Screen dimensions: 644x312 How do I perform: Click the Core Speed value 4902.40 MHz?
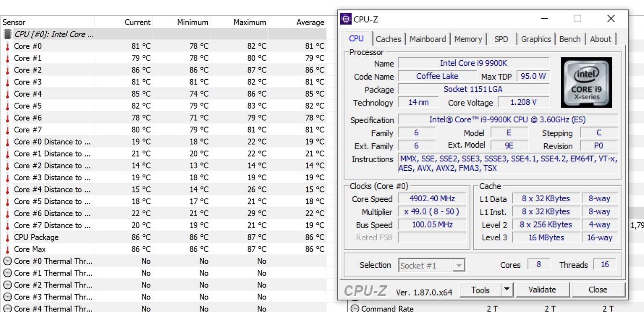tap(432, 198)
